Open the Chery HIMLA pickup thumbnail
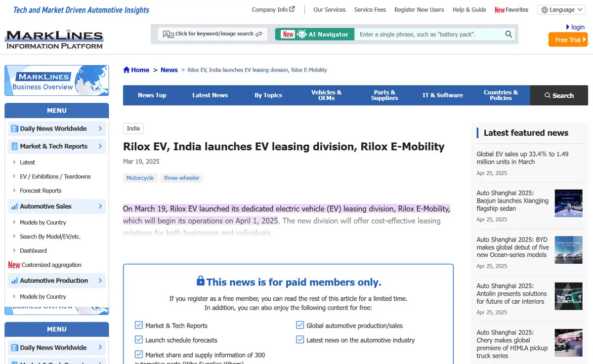The height and width of the screenshot is (364, 593). point(569,343)
